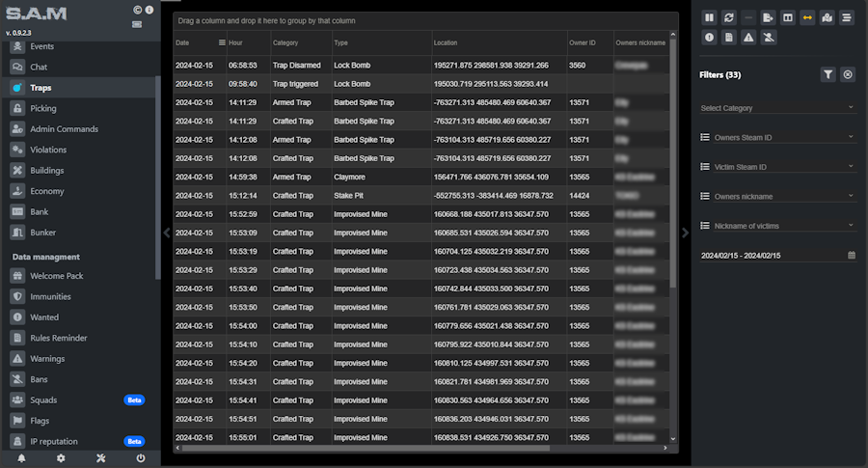Open the Admin Commands menu item
Viewport: 868px width, 468px height.
click(x=64, y=129)
